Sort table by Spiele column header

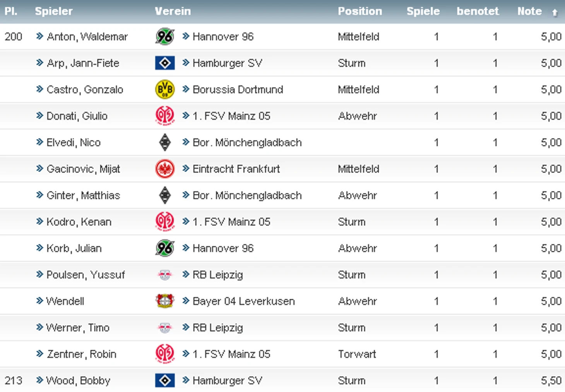coord(423,11)
